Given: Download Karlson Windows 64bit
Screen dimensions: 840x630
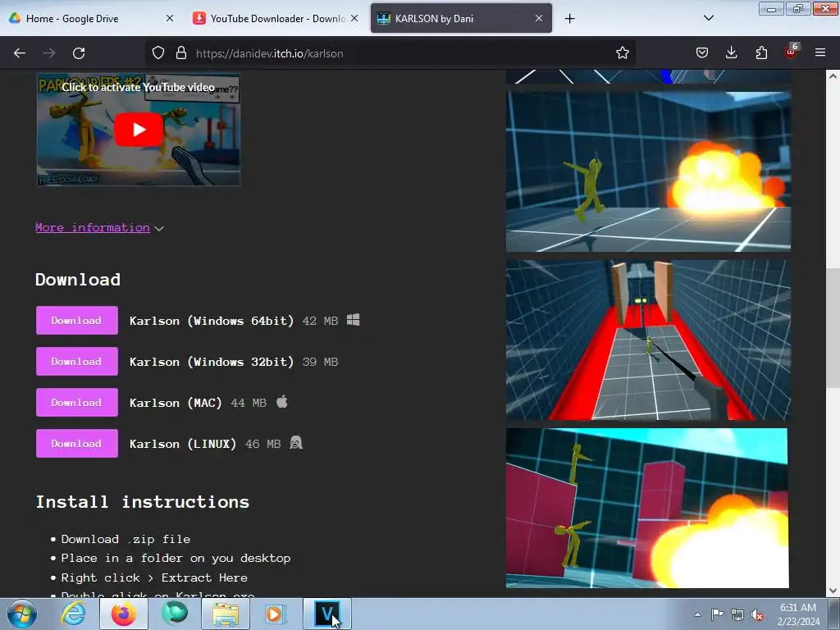Looking at the screenshot, I should (76, 321).
